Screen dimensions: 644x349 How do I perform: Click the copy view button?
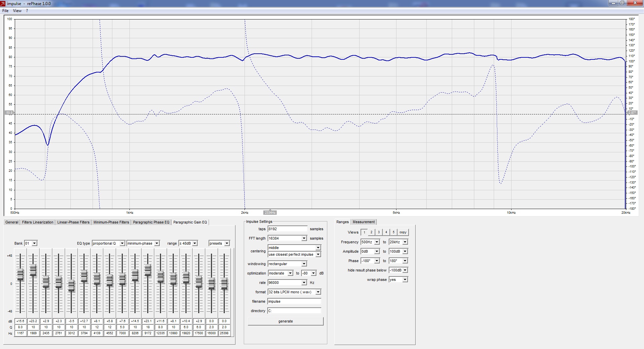point(403,232)
